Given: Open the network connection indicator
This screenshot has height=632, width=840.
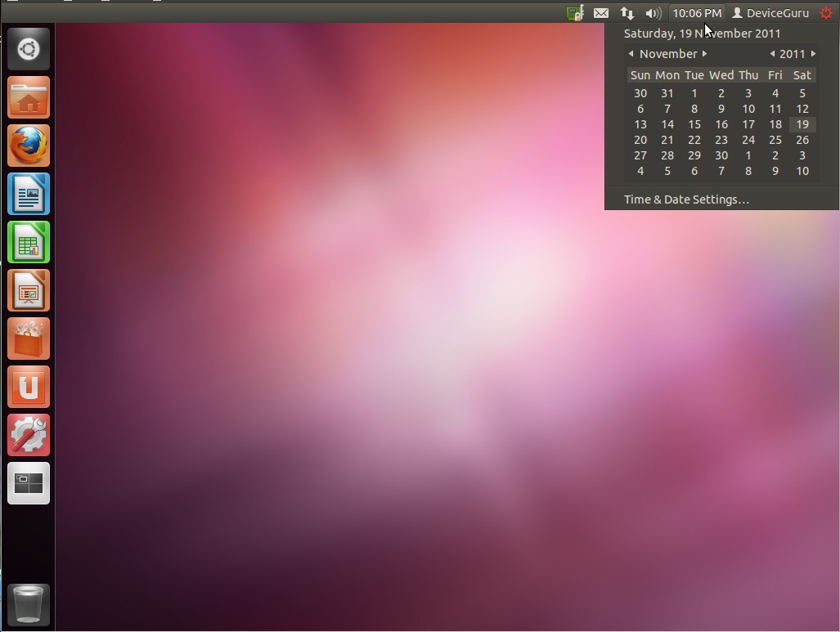Looking at the screenshot, I should click(627, 13).
